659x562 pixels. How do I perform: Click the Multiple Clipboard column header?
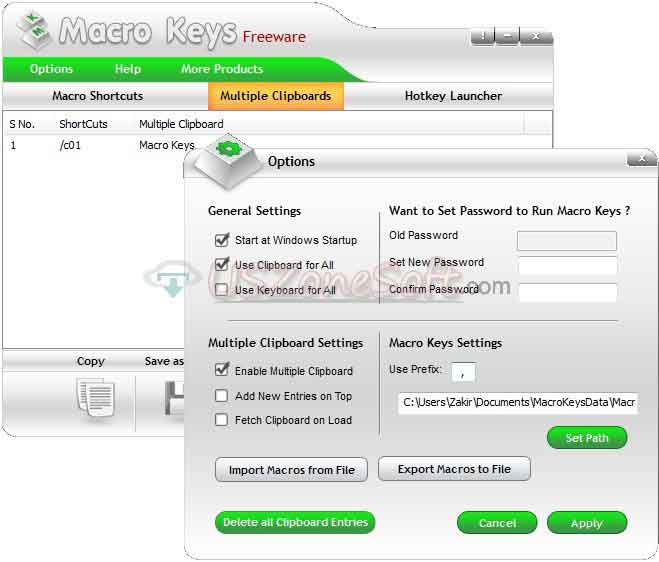point(181,124)
